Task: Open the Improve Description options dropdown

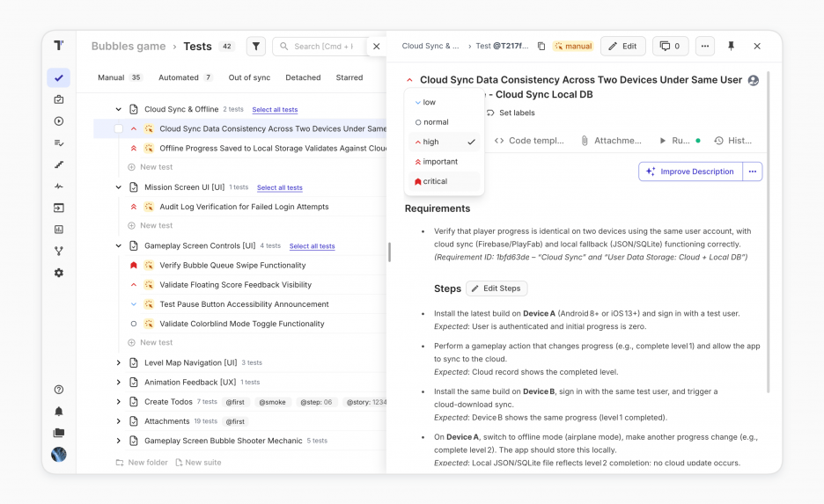Action: (753, 172)
